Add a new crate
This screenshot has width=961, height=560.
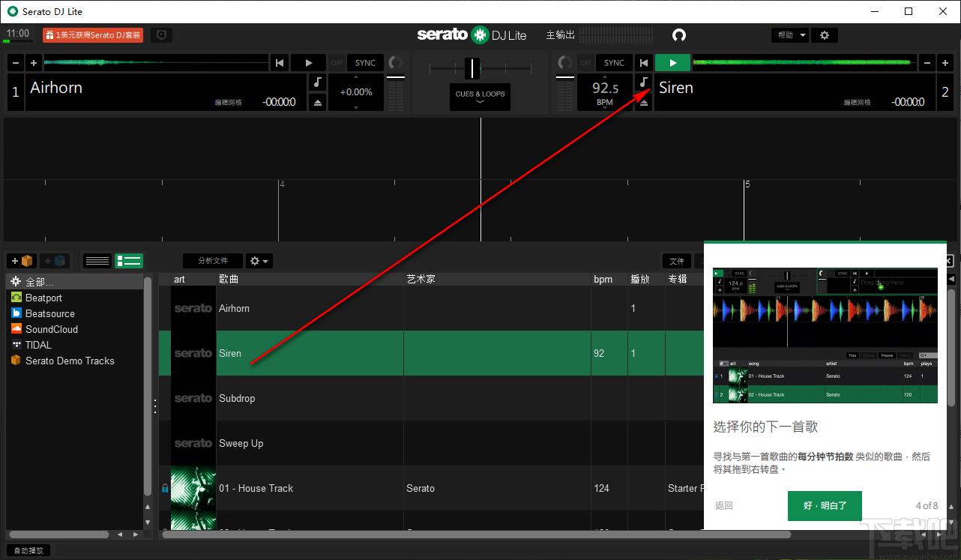click(x=21, y=261)
